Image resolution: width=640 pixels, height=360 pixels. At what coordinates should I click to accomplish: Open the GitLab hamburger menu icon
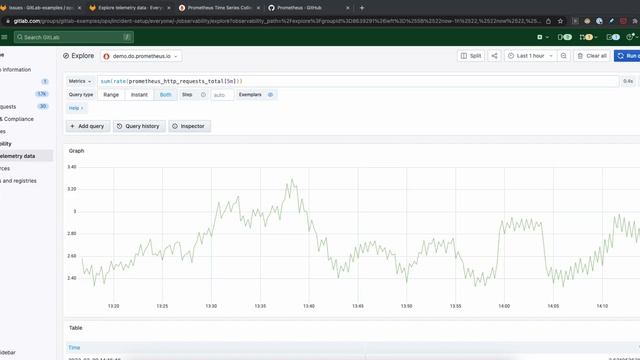pyautogui.click(x=4, y=37)
